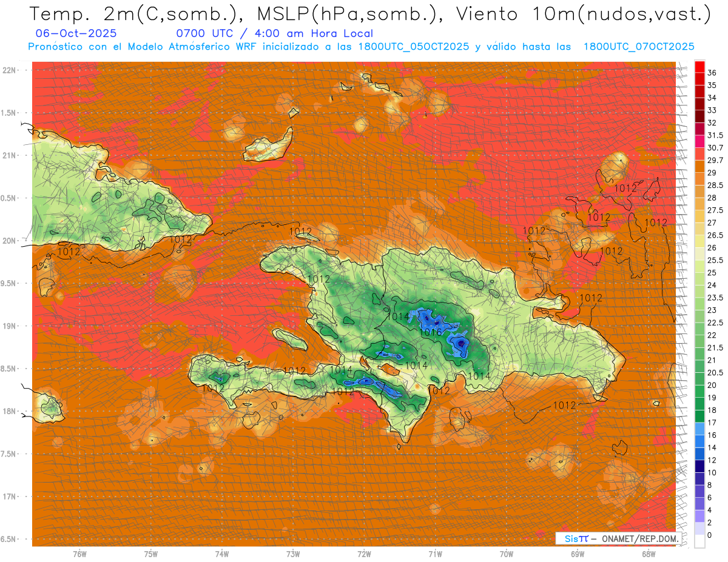Click the 1016 pressure contour label
This screenshot has width=728, height=562.
pyautogui.click(x=430, y=332)
